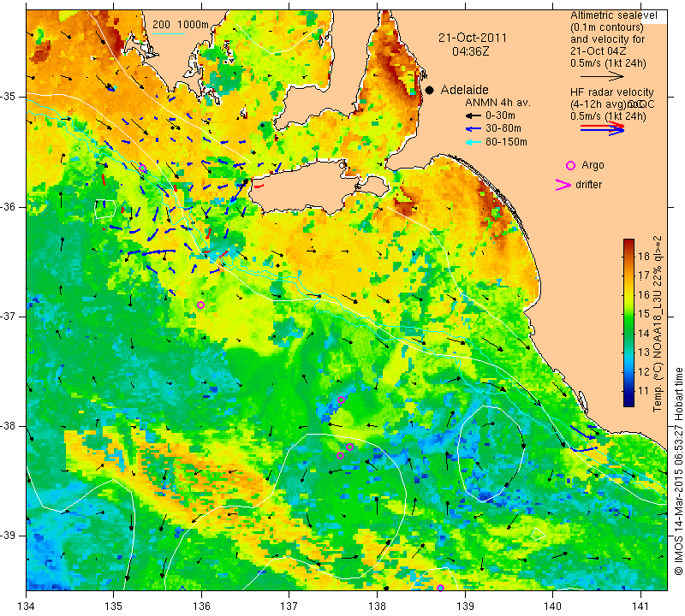The width and height of the screenshot is (685, 616).
Task: Click the '30-80m' depth label
Action: pyautogui.click(x=503, y=129)
